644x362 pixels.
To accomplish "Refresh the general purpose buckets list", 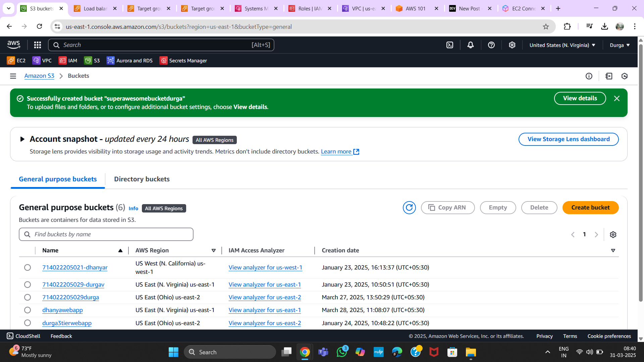I will [409, 207].
